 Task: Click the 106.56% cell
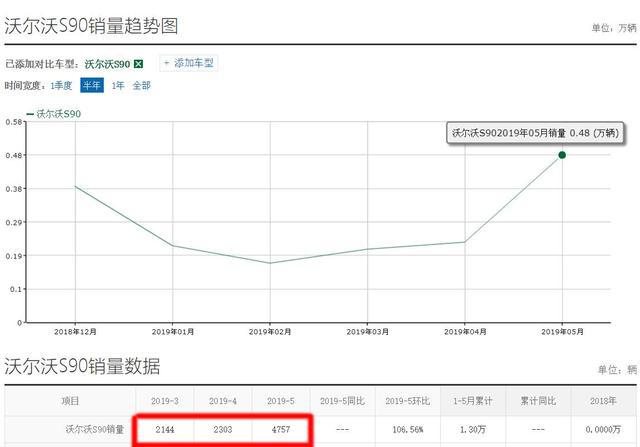coord(408,429)
